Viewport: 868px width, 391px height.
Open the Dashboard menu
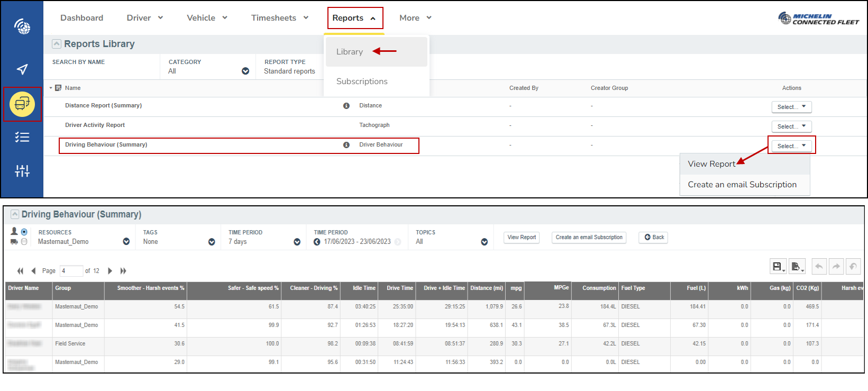(x=82, y=18)
